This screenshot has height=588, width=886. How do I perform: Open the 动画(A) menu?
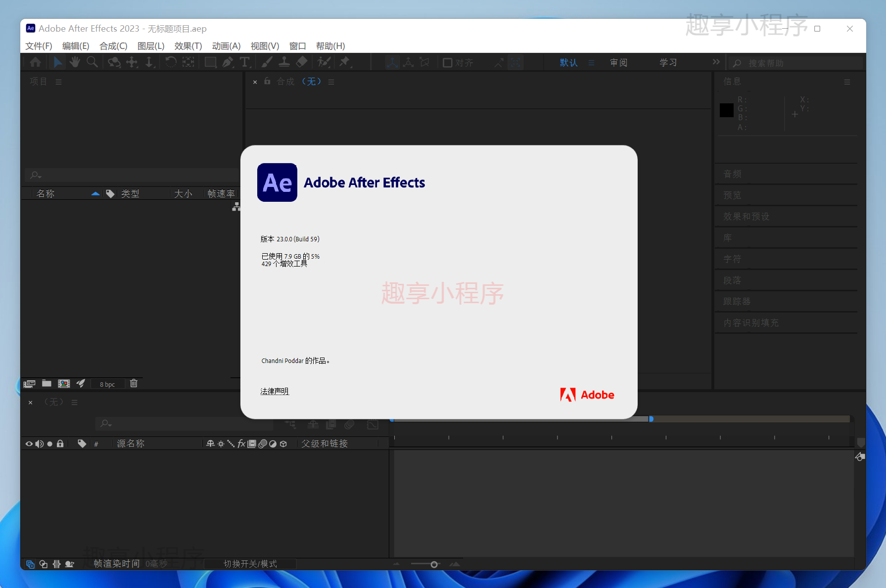tap(226, 46)
